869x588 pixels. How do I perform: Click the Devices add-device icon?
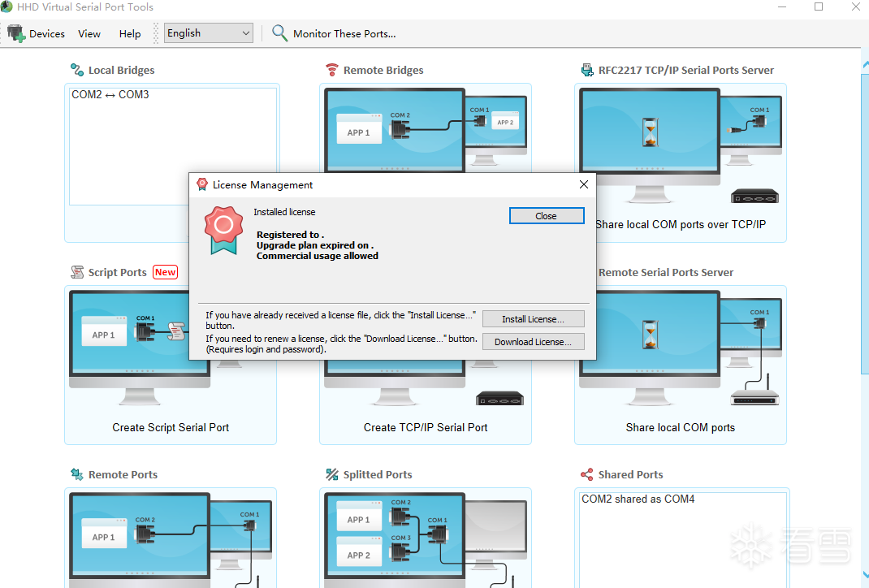pos(16,33)
